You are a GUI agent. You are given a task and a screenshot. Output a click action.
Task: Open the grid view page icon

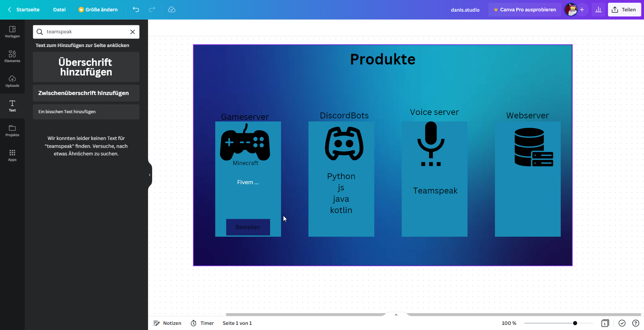[x=605, y=323]
